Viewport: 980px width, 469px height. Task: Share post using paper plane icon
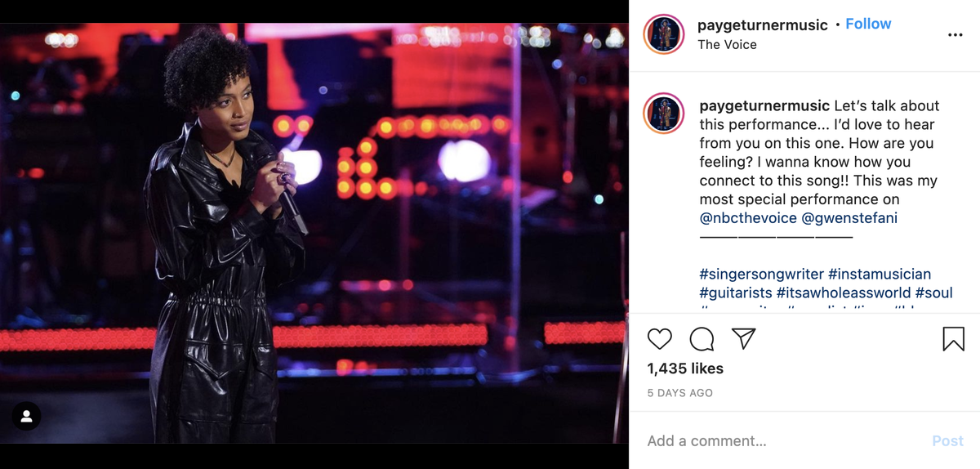tap(743, 338)
